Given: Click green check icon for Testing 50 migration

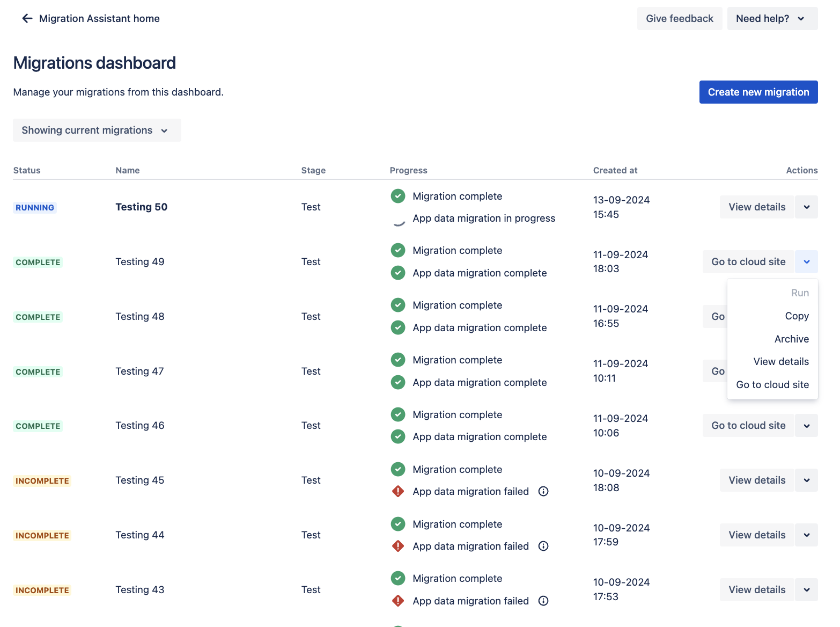Looking at the screenshot, I should coord(398,196).
